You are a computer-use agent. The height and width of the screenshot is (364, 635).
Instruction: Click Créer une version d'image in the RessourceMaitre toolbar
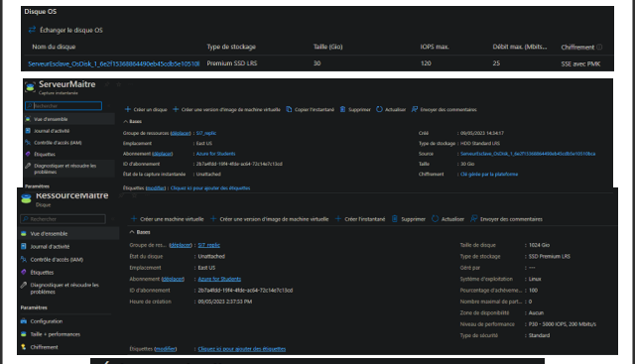pyautogui.click(x=270, y=219)
